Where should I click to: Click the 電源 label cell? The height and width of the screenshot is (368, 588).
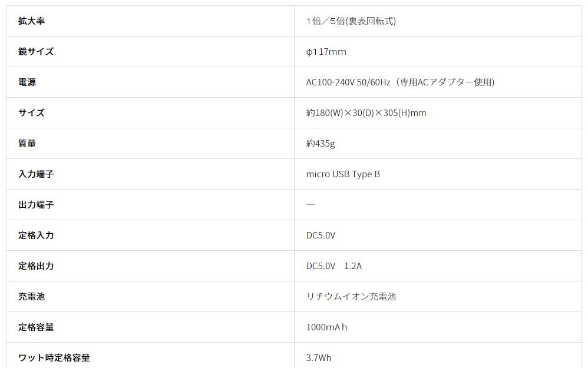27,82
